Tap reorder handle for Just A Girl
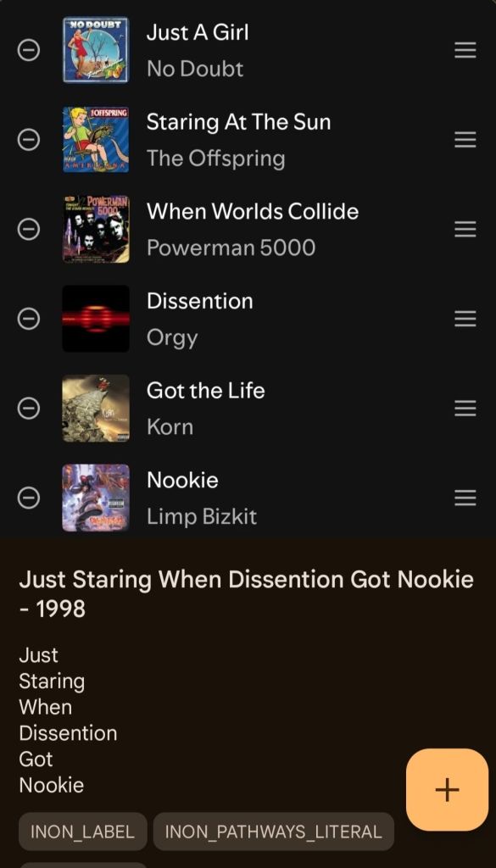The width and height of the screenshot is (496, 868). (465, 50)
